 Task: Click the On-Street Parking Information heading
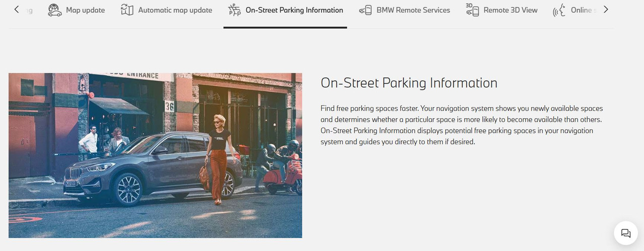tap(409, 83)
